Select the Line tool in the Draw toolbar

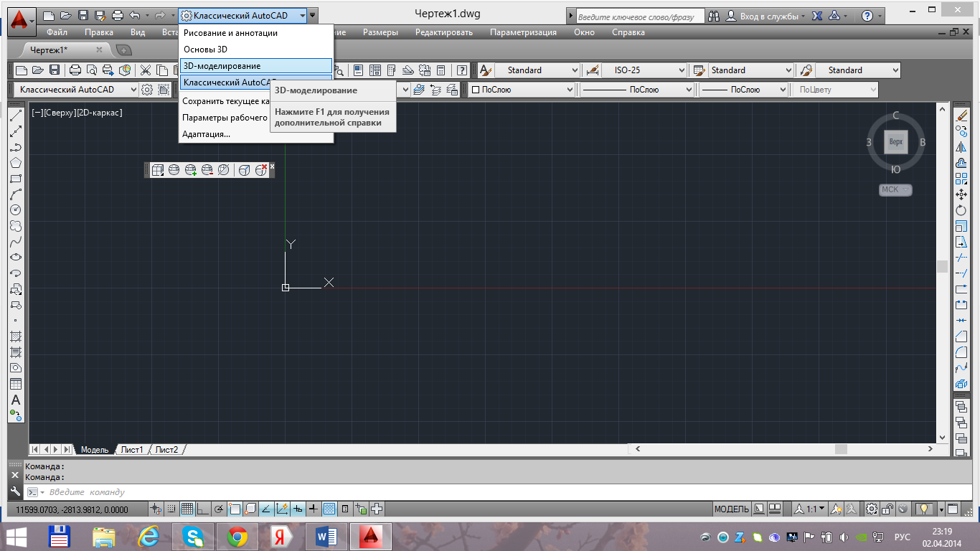pyautogui.click(x=16, y=116)
